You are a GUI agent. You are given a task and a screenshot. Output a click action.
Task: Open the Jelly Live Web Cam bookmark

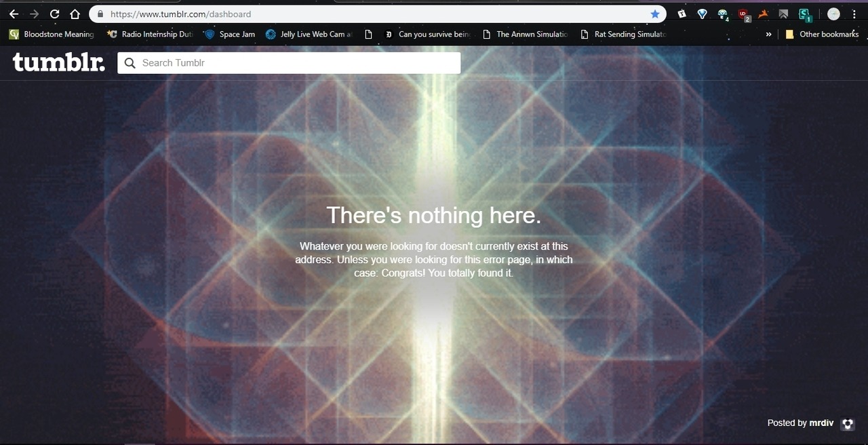pyautogui.click(x=309, y=34)
